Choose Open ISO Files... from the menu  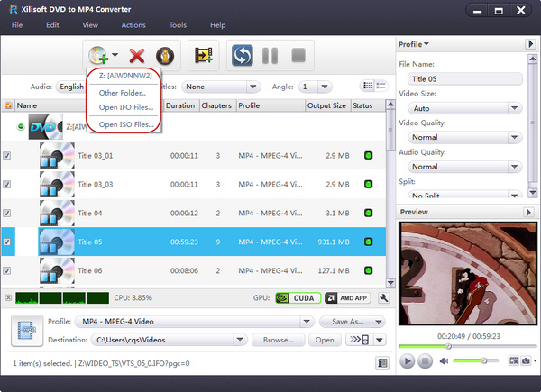(126, 124)
